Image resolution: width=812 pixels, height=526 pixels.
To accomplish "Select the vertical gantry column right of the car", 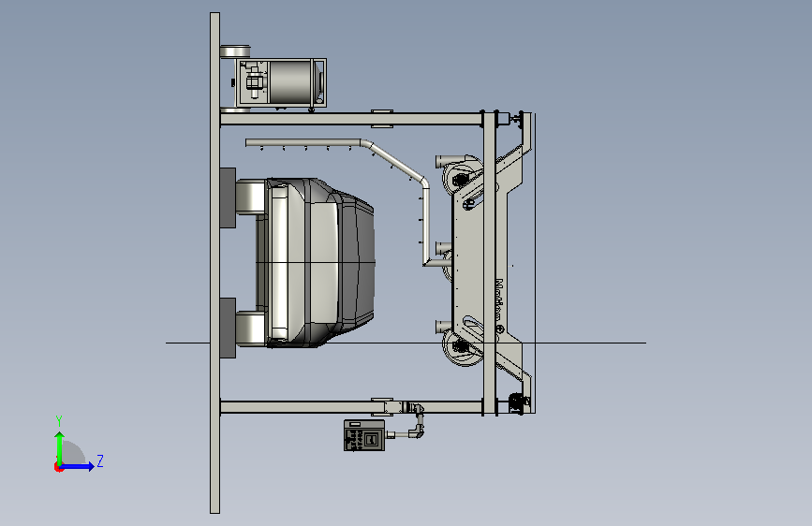I will (490, 263).
